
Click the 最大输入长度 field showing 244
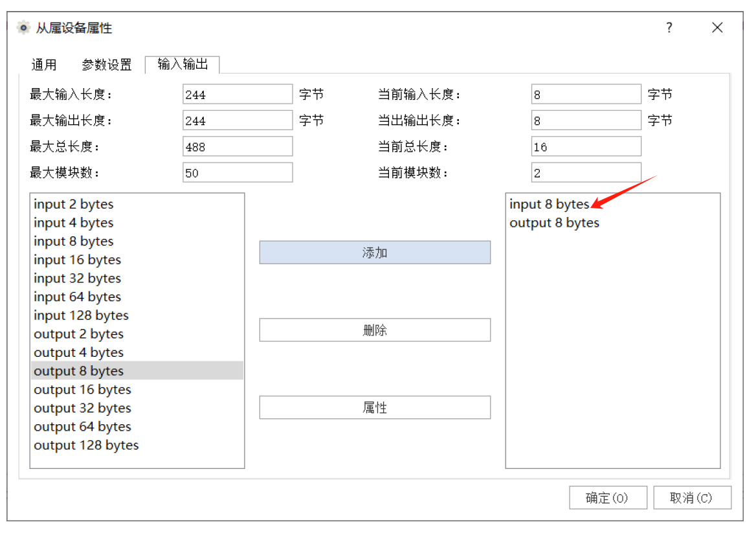[238, 94]
